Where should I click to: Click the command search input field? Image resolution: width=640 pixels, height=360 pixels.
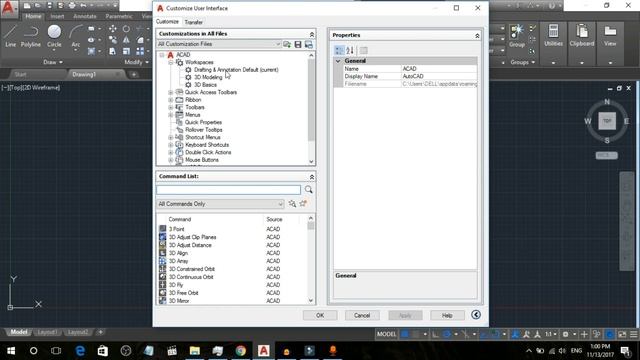(x=228, y=189)
